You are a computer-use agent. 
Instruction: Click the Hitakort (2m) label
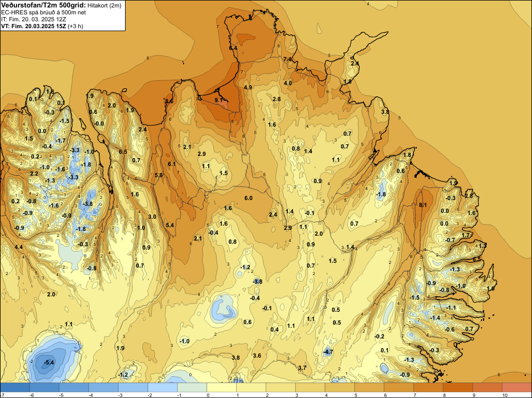pyautogui.click(x=104, y=5)
